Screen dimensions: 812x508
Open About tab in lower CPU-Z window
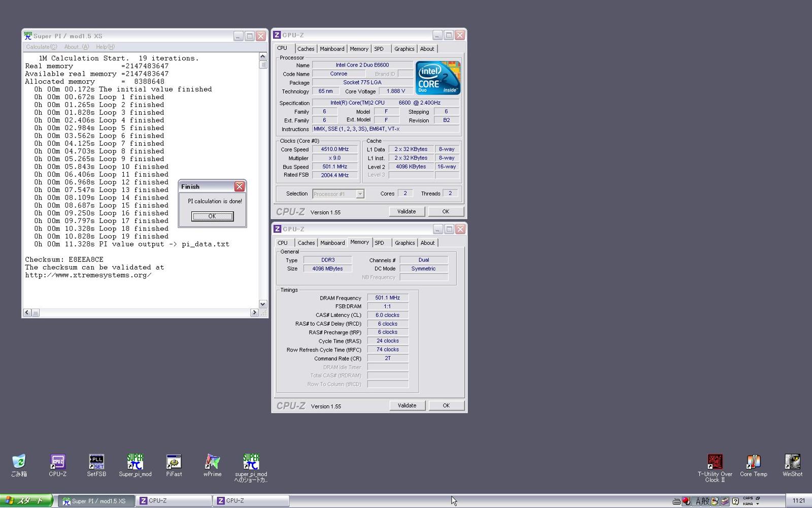(x=427, y=243)
